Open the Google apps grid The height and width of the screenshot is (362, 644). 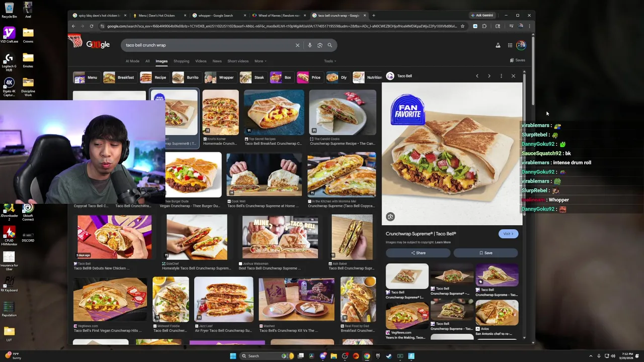(x=510, y=45)
